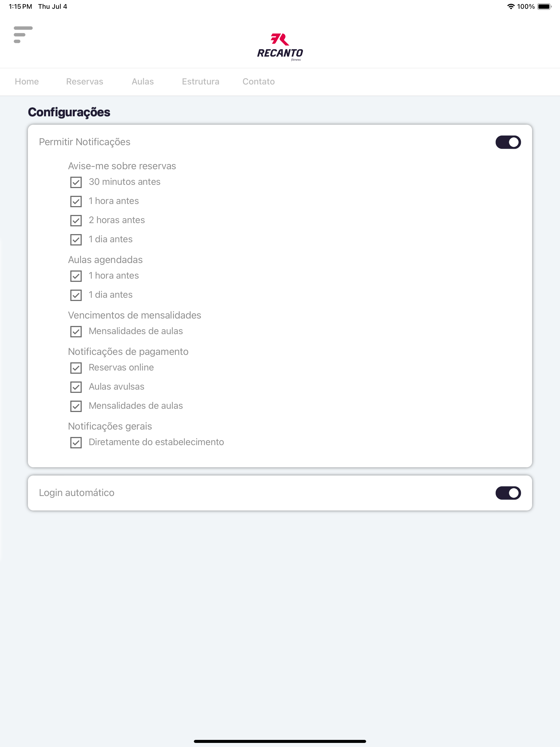Viewport: 560px width, 747px height.
Task: Turn off Permitir Notificações switch
Action: point(508,142)
